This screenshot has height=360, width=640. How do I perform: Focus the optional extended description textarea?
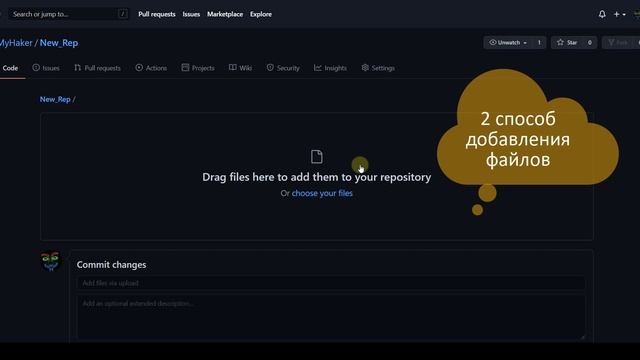331,317
